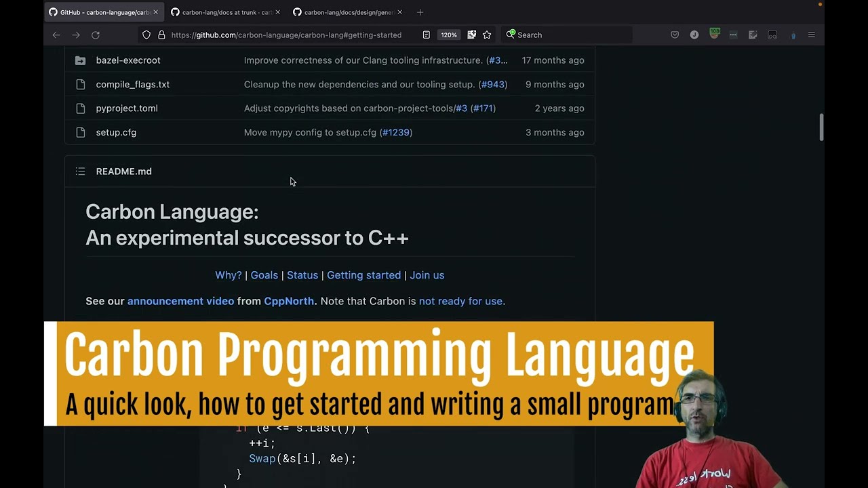Jump to the Status section
Screen dimensions: 868x488
[302, 275]
